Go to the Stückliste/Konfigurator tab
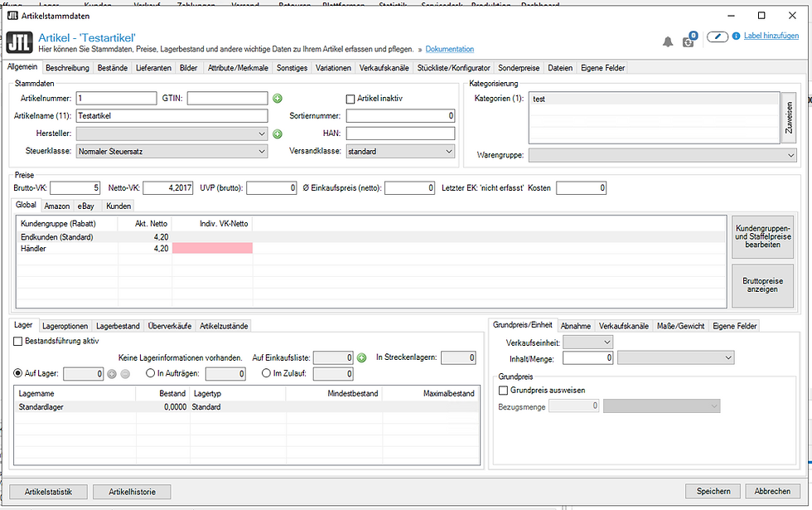The width and height of the screenshot is (812, 510). [x=454, y=68]
